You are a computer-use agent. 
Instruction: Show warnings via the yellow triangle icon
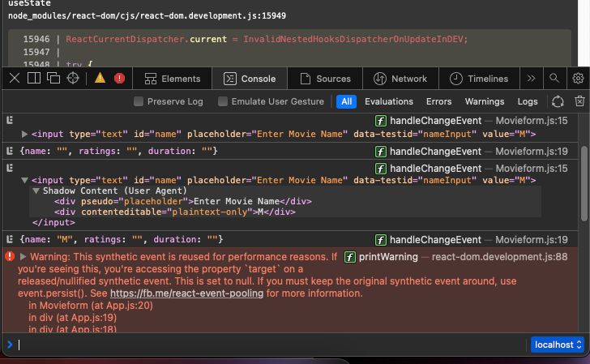tap(100, 78)
